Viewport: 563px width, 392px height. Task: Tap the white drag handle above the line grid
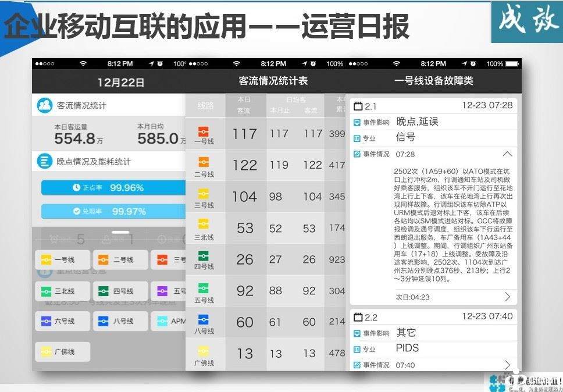(120, 232)
